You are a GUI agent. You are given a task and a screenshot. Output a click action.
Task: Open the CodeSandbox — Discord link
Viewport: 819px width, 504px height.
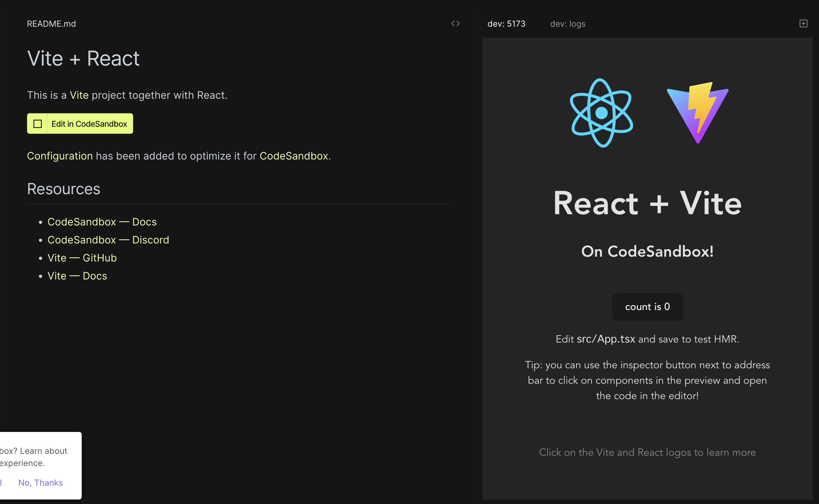[108, 240]
